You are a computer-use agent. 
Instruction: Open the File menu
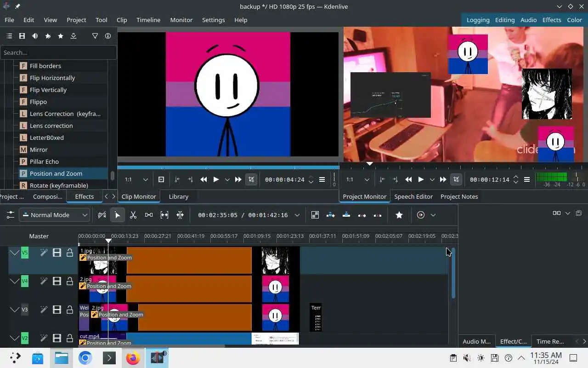(x=9, y=20)
